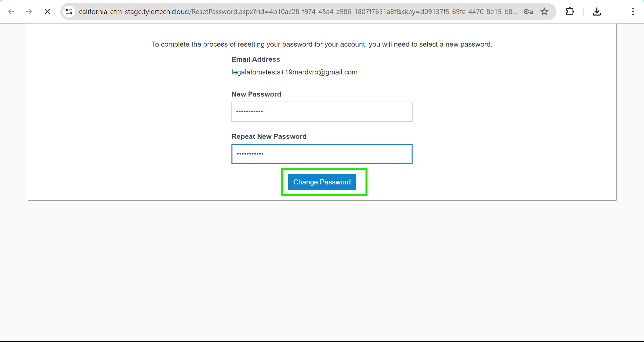Image resolution: width=644 pixels, height=342 pixels.
Task: Click the Repeat New Password label
Action: pos(269,136)
